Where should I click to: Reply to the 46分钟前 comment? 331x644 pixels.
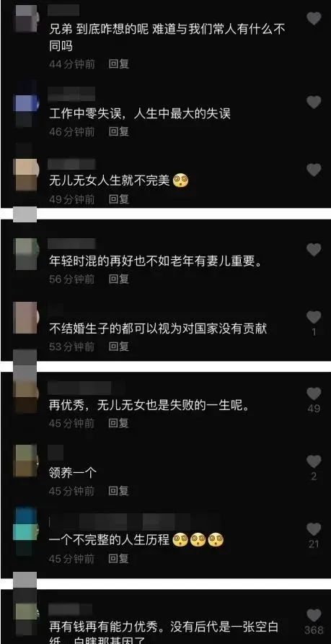coord(118,132)
